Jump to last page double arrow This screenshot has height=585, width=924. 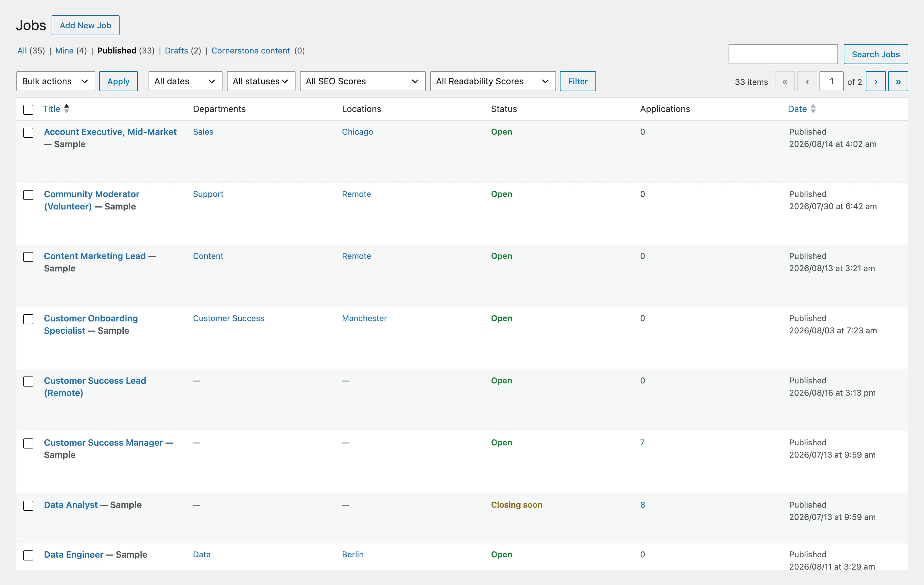click(x=898, y=81)
